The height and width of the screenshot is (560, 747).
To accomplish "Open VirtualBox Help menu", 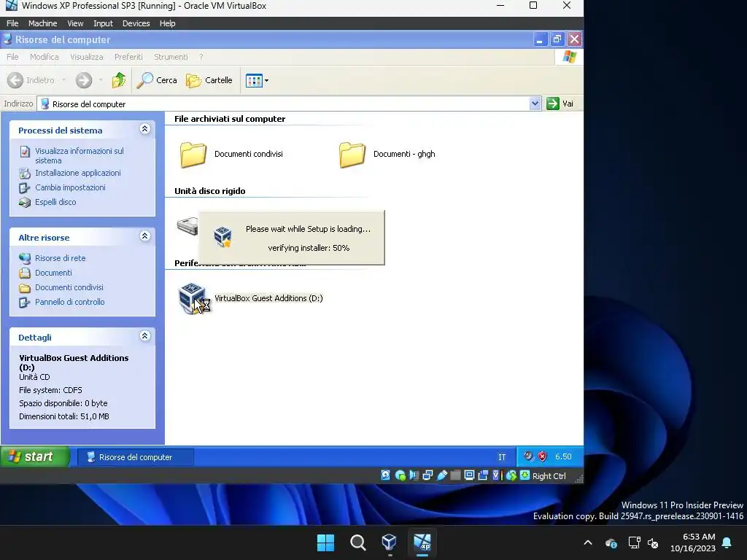I will (167, 23).
